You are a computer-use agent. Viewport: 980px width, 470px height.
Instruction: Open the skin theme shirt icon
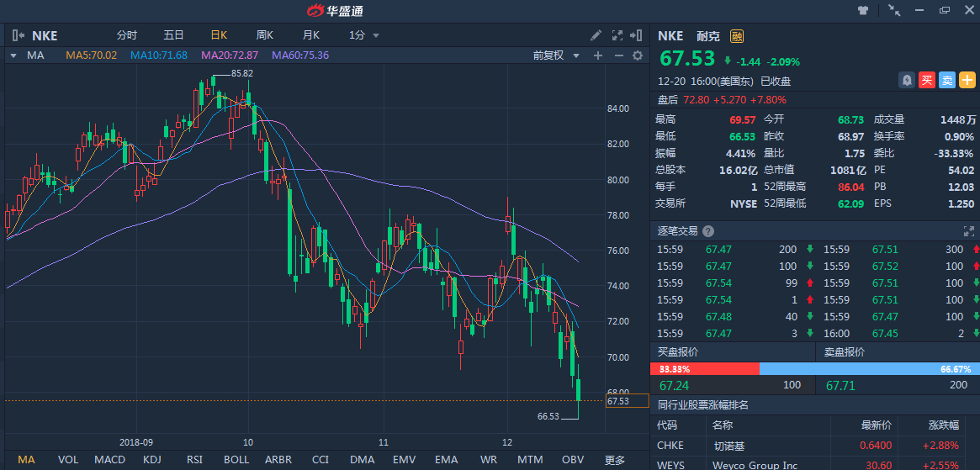864,10
